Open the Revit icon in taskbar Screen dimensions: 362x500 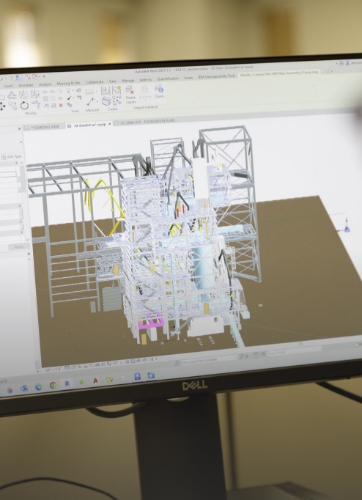67,383
